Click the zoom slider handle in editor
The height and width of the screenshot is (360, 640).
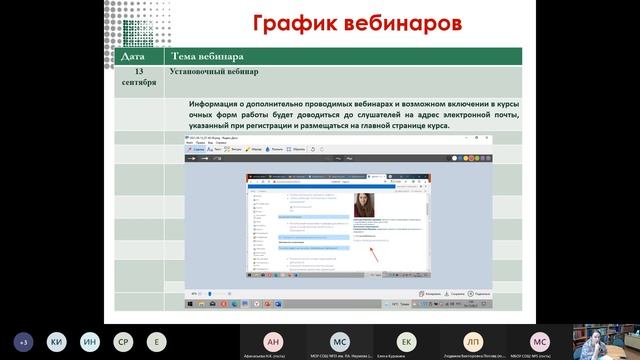[x=210, y=294]
